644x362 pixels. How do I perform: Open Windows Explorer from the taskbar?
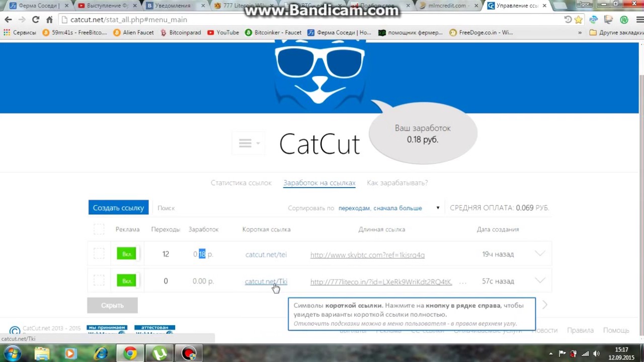pos(42,353)
